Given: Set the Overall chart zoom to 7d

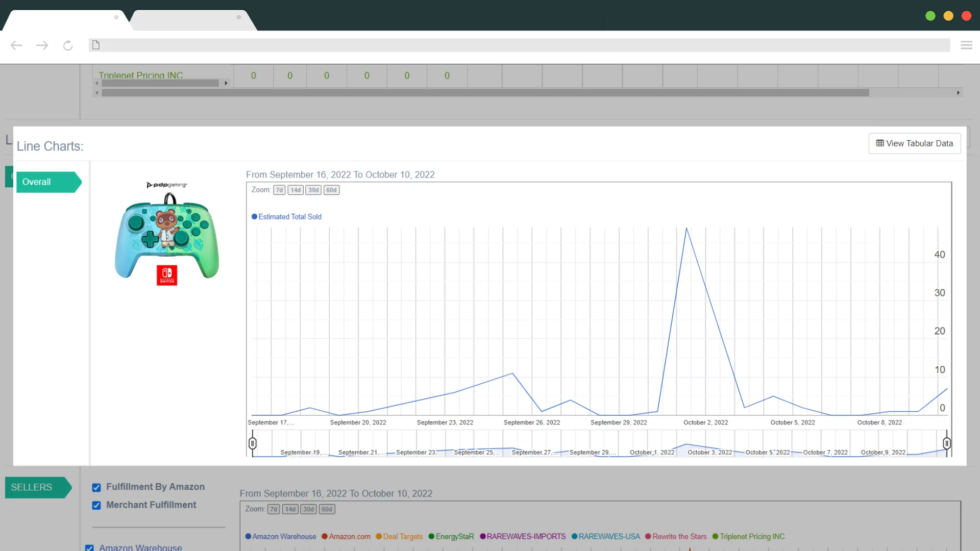Looking at the screenshot, I should click(x=279, y=190).
